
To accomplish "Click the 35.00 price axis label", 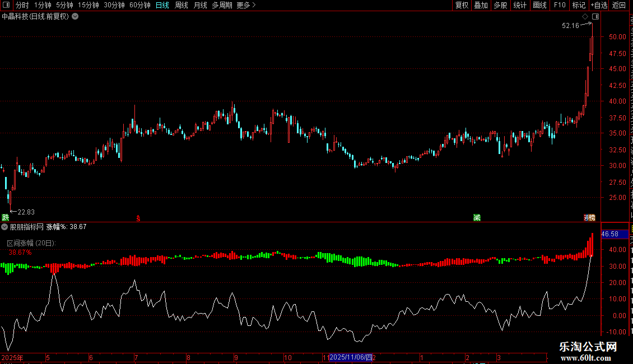I will 617,133.
